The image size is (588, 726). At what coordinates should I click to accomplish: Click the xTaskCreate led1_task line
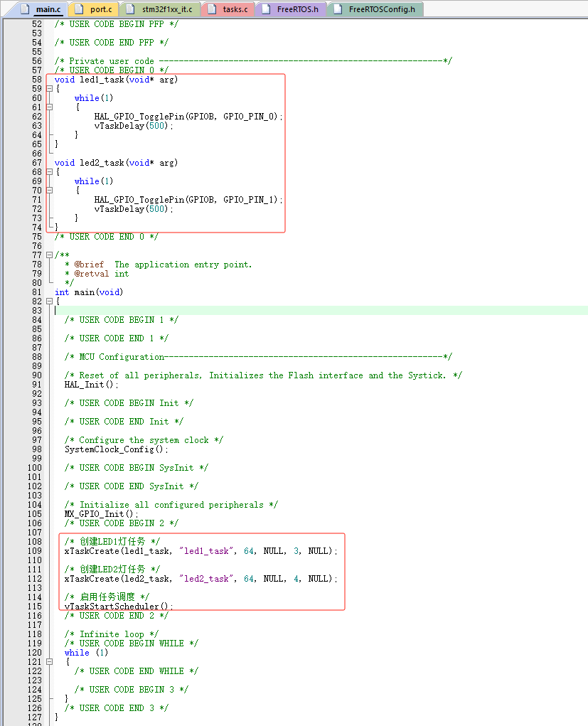coord(201,551)
